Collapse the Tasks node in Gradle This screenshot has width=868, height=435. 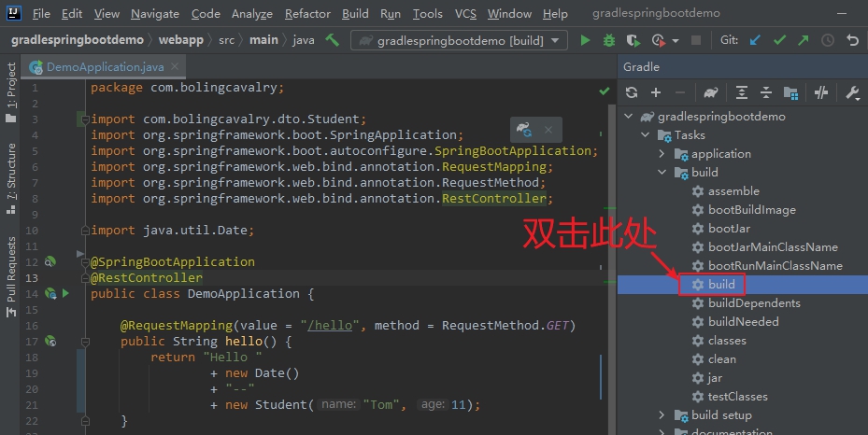point(646,134)
